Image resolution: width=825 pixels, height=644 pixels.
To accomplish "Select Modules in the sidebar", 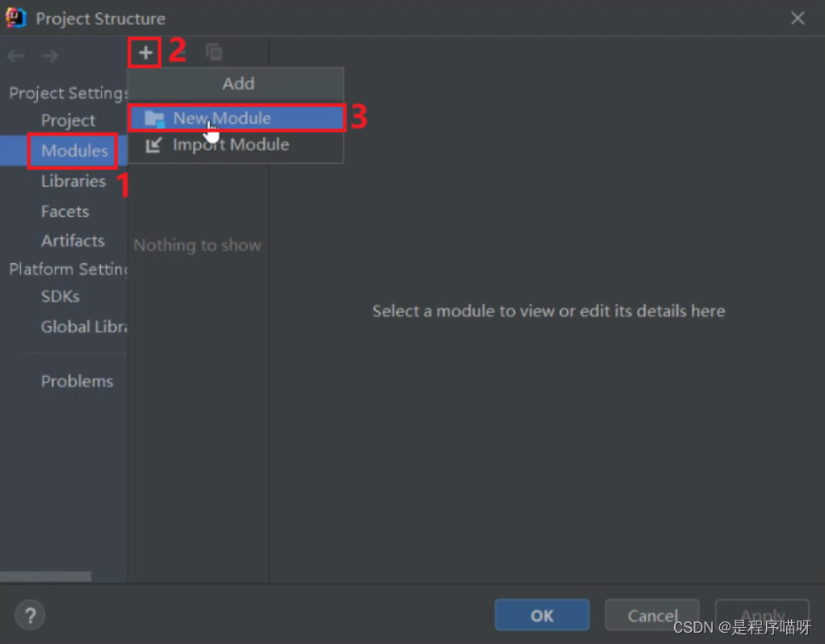I will click(74, 151).
